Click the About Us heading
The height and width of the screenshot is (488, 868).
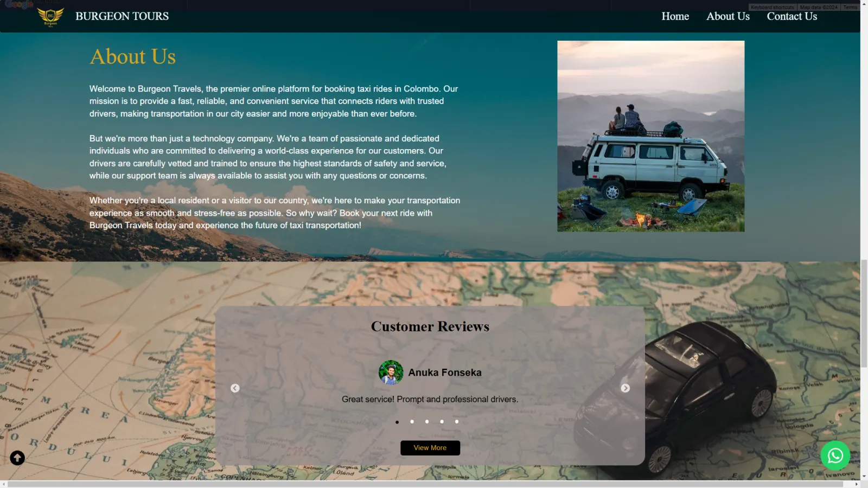133,57
